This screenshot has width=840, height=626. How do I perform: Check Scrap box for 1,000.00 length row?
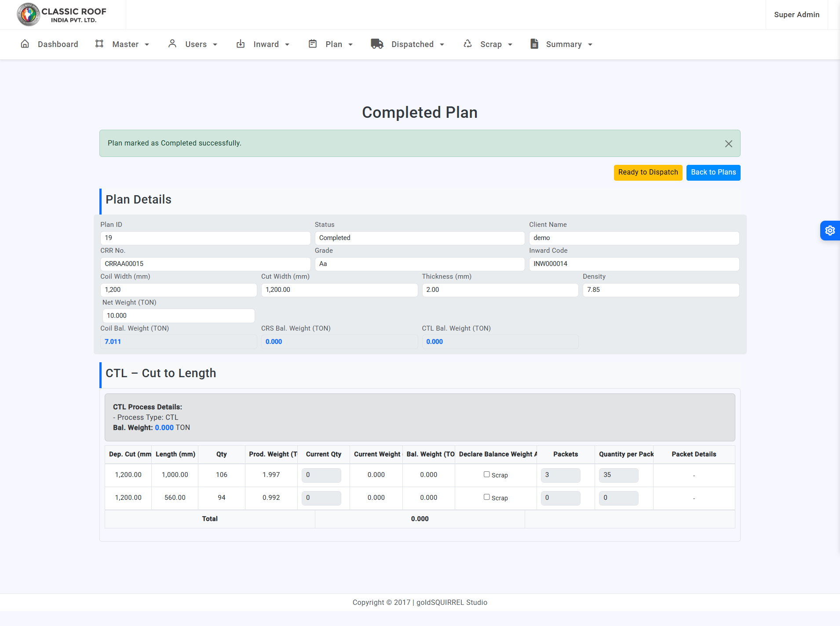486,474
